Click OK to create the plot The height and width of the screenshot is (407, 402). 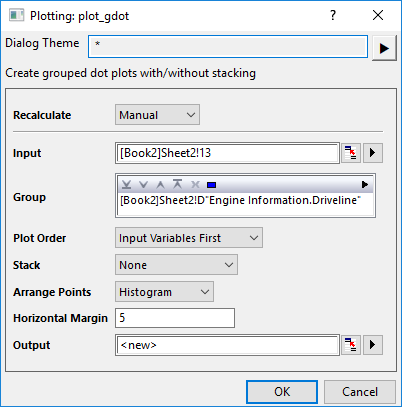[282, 392]
